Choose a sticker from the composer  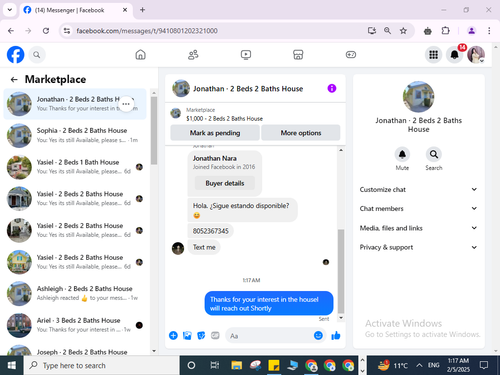click(x=201, y=335)
